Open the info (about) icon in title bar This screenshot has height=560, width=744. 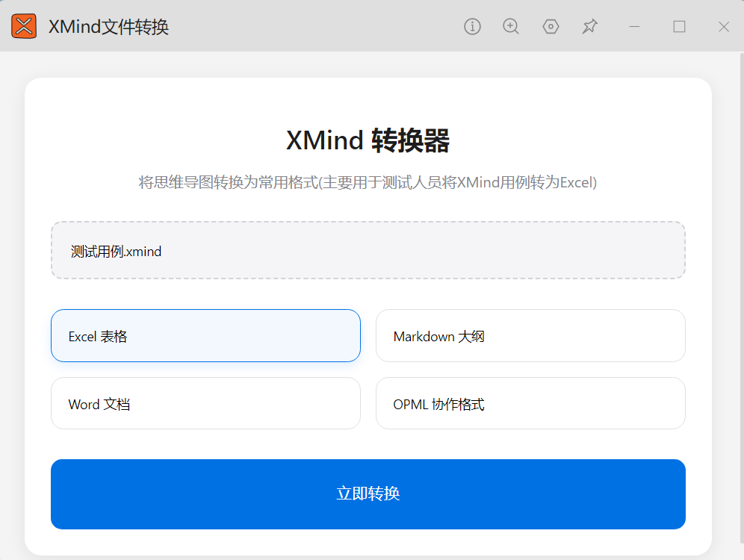(472, 27)
